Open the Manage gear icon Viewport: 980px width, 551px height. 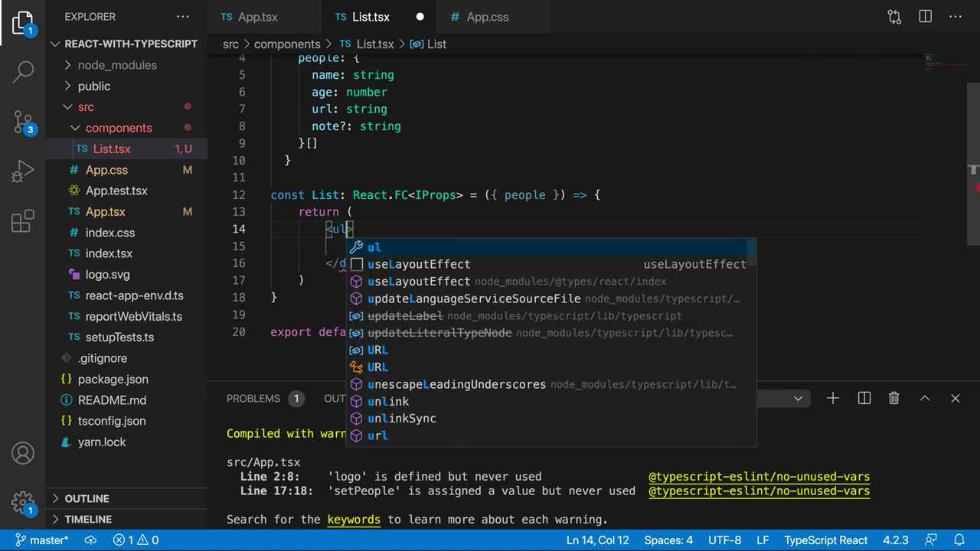coord(23,502)
